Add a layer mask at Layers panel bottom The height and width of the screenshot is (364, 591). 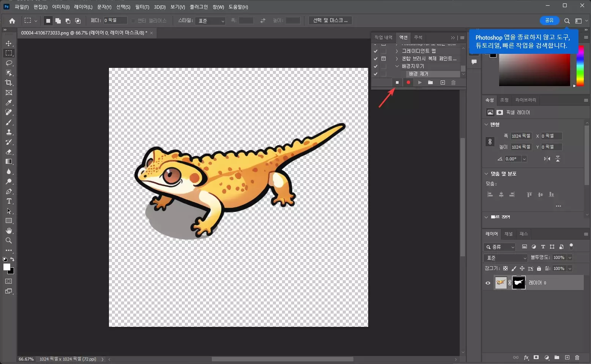536,357
